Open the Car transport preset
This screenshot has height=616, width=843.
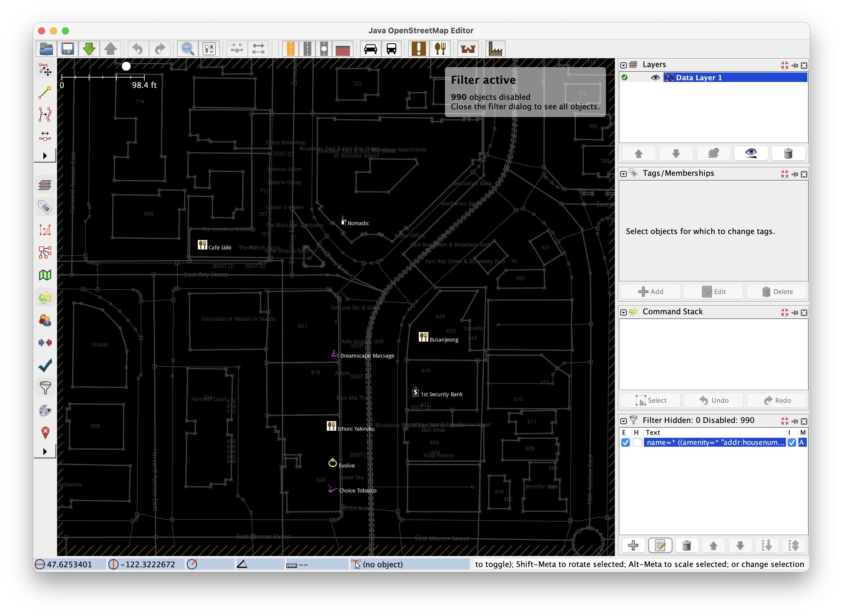[370, 49]
